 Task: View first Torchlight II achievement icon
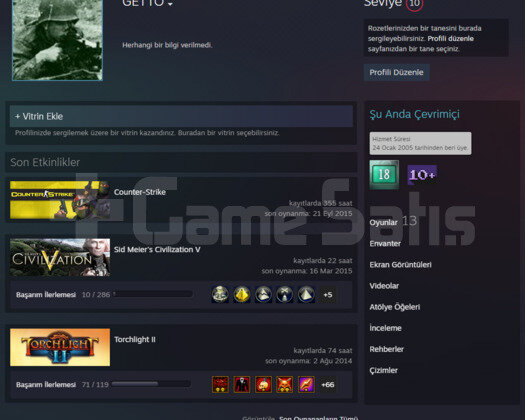[x=220, y=384]
